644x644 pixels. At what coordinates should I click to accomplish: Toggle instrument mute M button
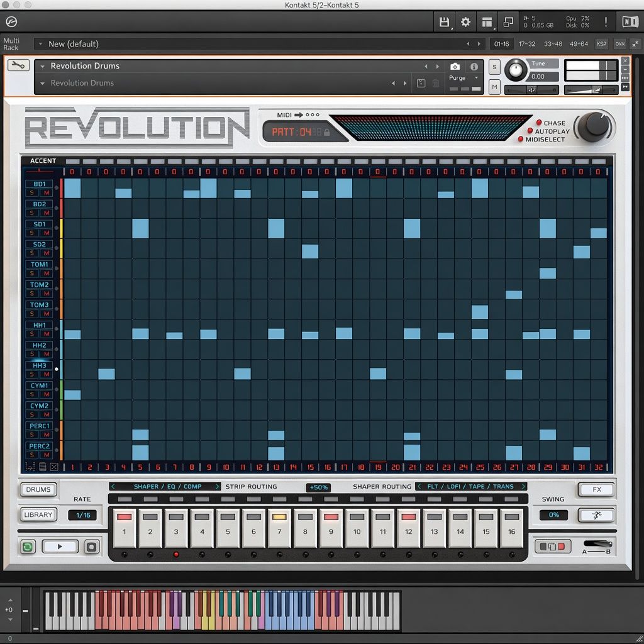pyautogui.click(x=494, y=87)
